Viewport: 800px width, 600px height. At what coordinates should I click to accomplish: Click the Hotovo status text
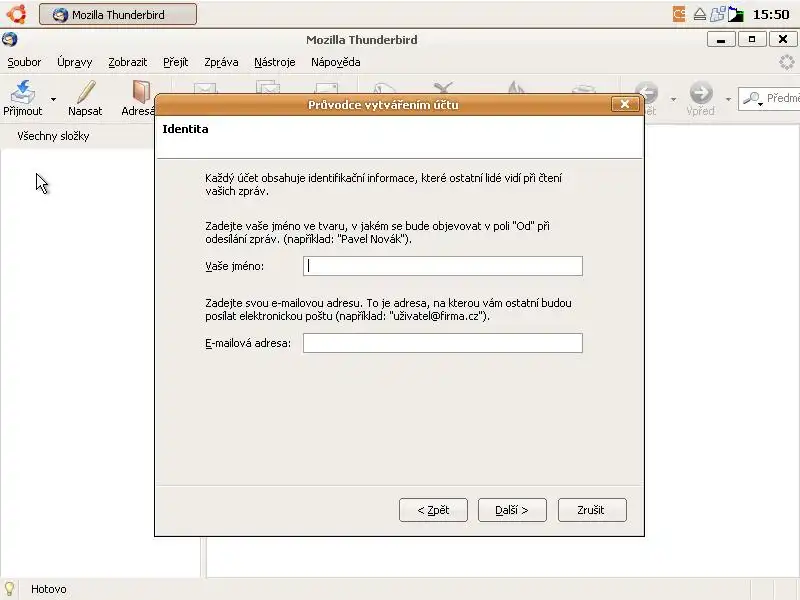[x=48, y=589]
